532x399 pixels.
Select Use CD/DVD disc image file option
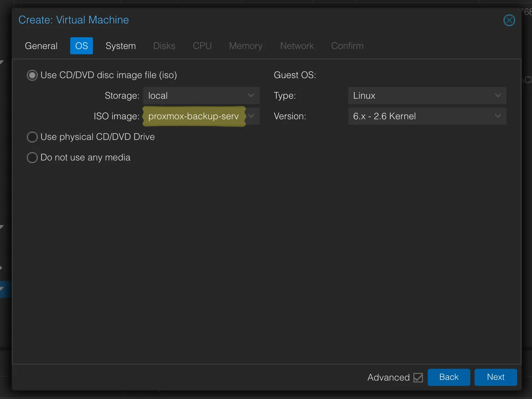point(32,75)
